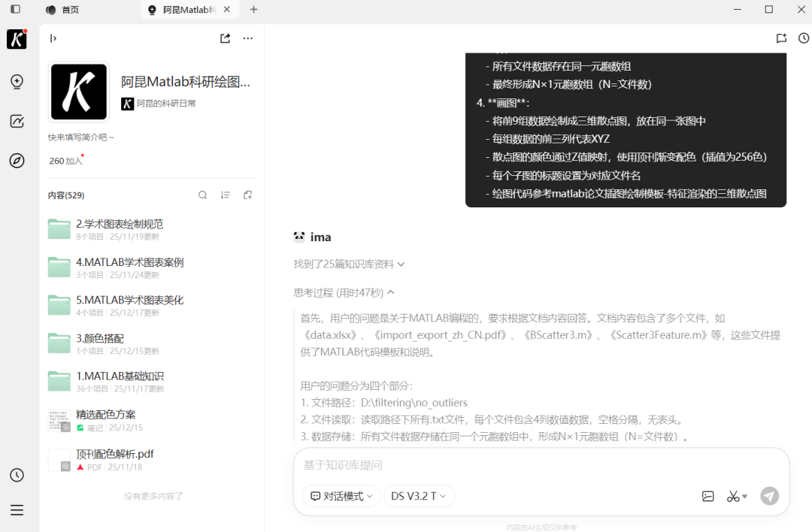Viewport: 812px width, 532px height.
Task: Open folder 3.颜色搭配
Action: tap(152, 343)
